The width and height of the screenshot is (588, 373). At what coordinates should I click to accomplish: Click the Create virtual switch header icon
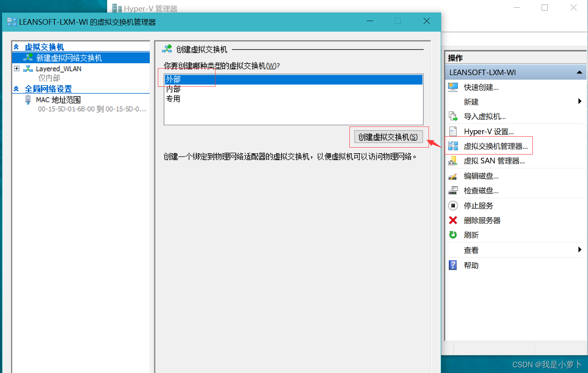(x=167, y=49)
